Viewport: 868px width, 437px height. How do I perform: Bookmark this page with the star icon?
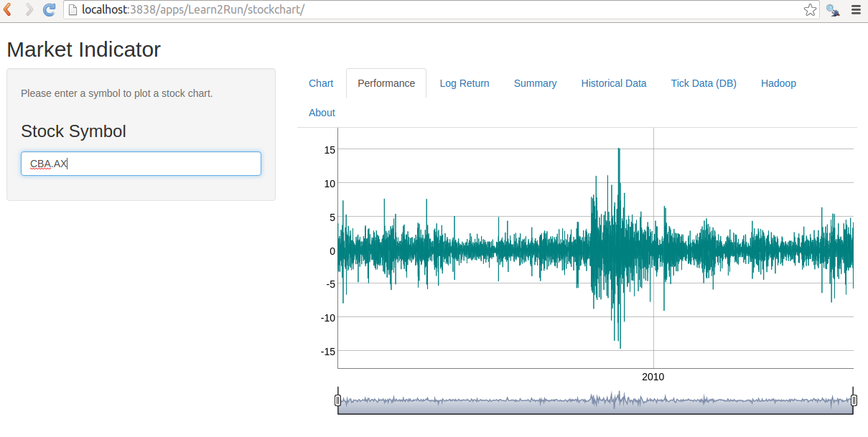pyautogui.click(x=810, y=10)
